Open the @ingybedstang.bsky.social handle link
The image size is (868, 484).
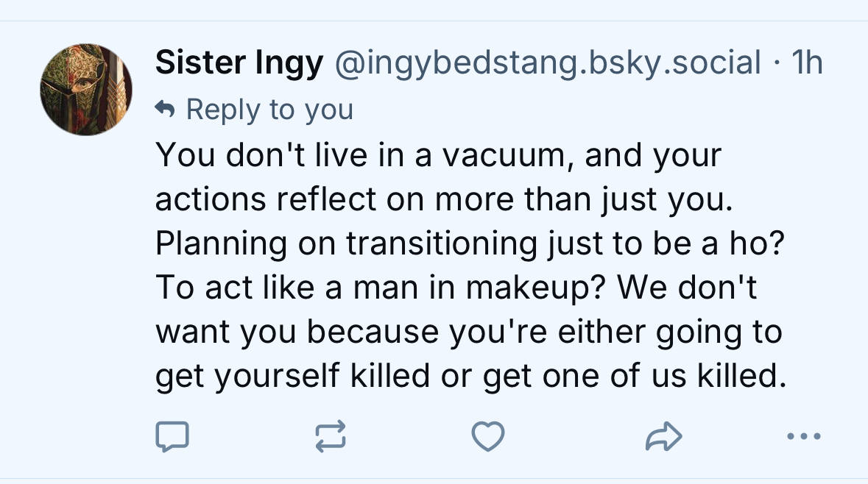coord(548,64)
